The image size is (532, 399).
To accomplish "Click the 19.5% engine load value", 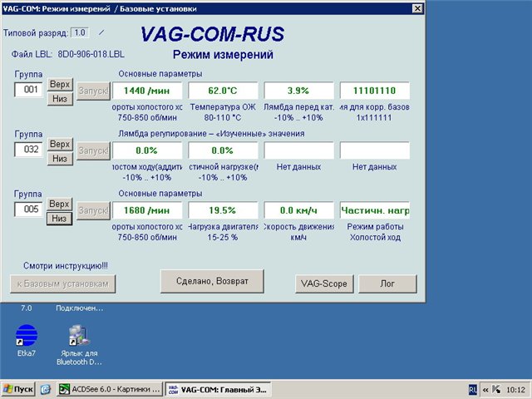I will pos(223,210).
